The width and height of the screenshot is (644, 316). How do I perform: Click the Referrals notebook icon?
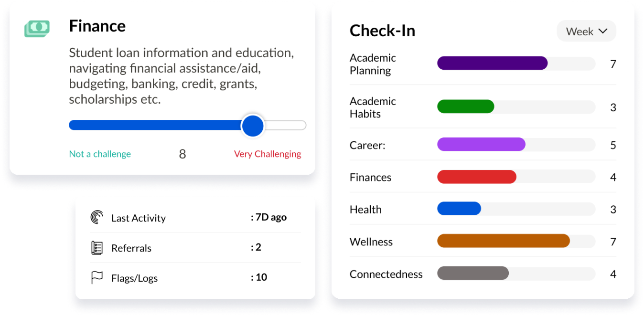(x=97, y=248)
